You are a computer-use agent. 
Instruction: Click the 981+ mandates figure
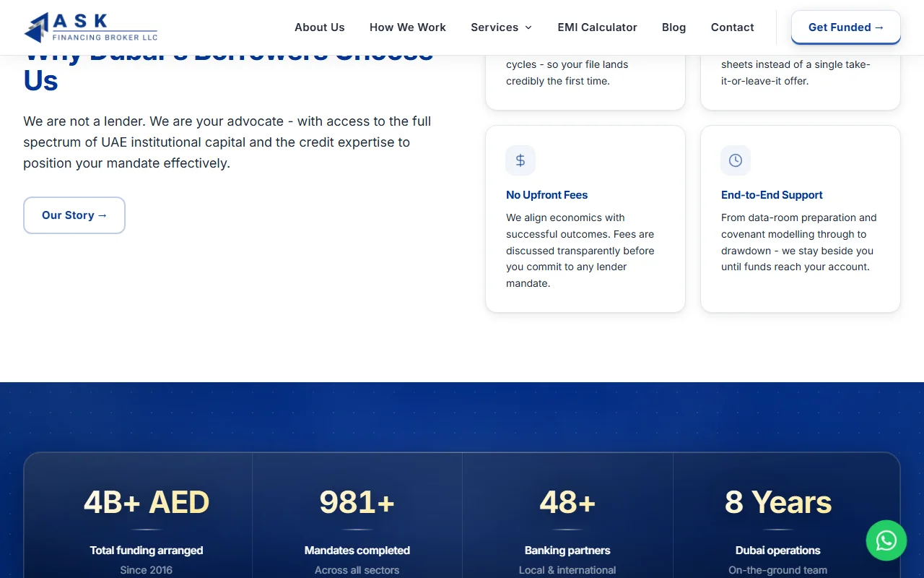[x=357, y=502]
